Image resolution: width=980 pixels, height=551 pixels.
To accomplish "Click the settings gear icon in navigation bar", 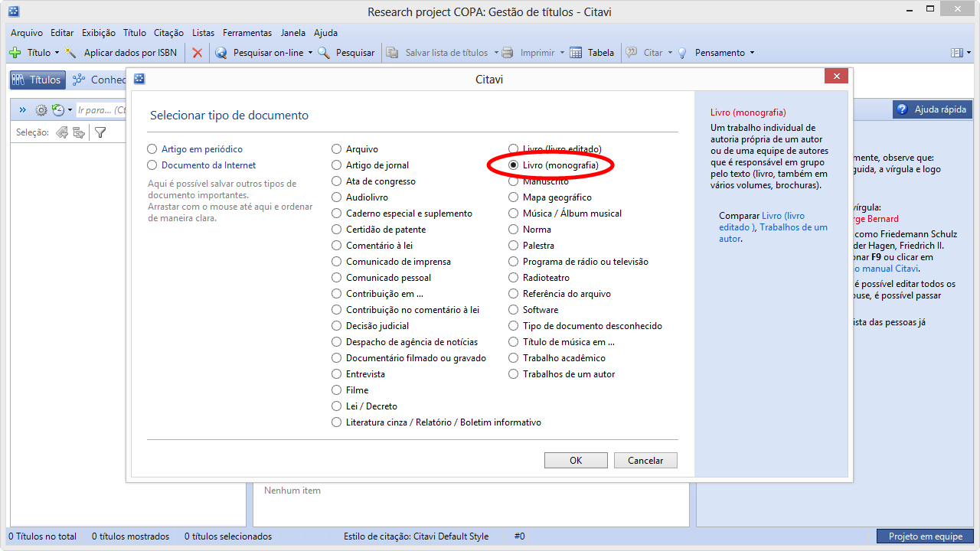I will (x=41, y=110).
